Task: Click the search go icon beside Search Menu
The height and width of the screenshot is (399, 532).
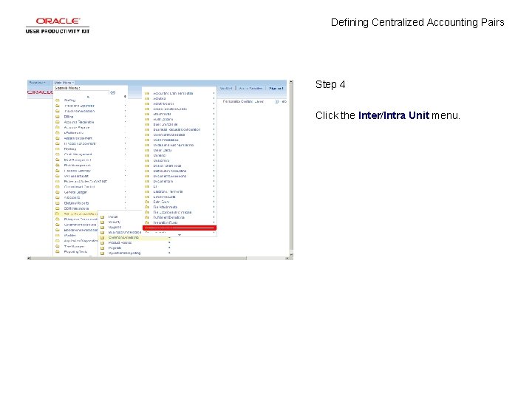Action: point(113,92)
